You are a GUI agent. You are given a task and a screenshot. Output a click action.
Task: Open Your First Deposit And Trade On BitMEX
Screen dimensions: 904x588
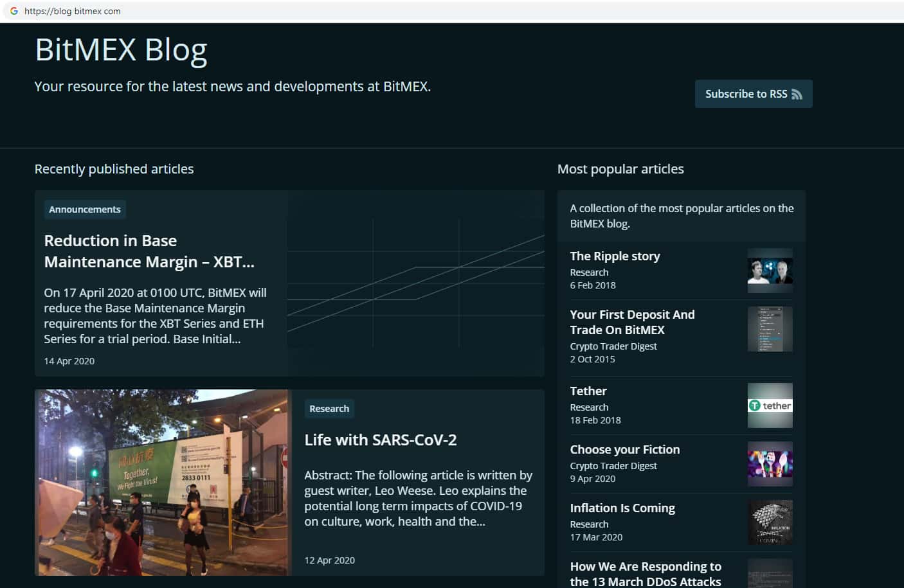[x=632, y=322]
